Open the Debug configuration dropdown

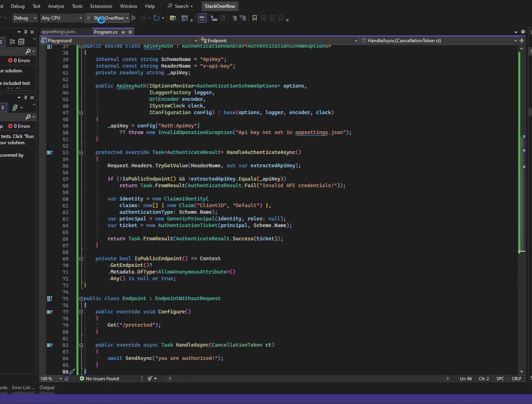25,18
